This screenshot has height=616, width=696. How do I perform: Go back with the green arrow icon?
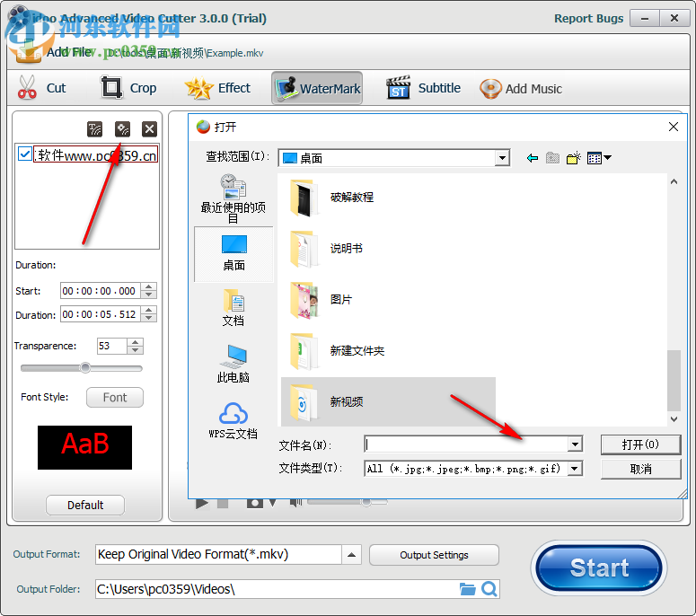click(x=533, y=157)
